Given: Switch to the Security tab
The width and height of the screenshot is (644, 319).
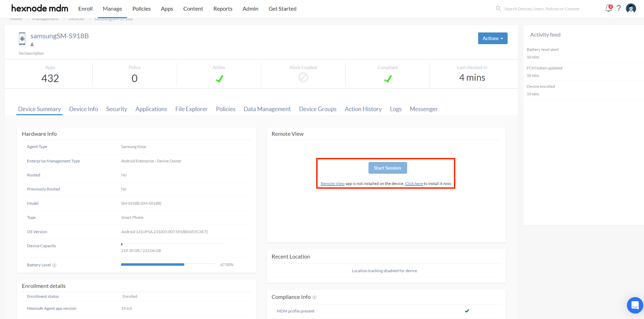Looking at the screenshot, I should tap(117, 109).
